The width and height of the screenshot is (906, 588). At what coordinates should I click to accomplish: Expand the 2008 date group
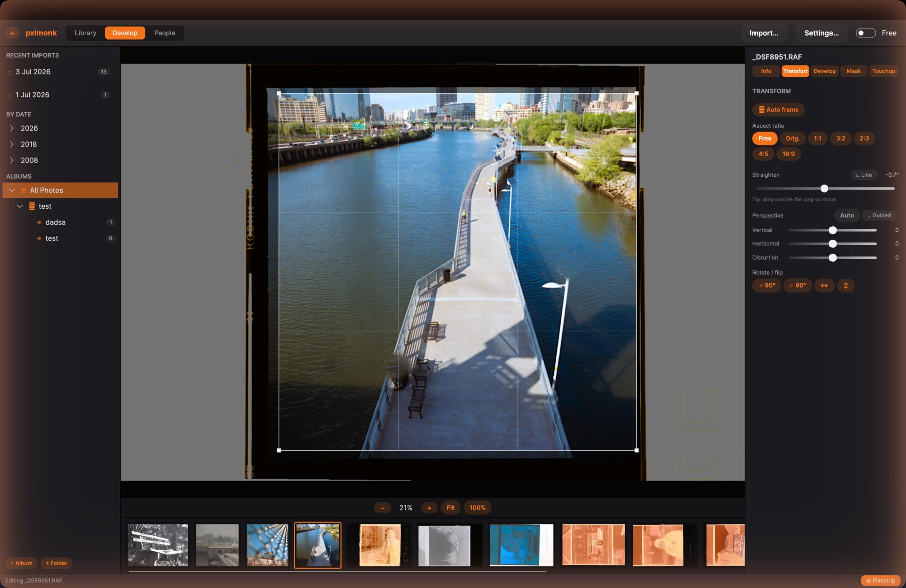[x=12, y=160]
